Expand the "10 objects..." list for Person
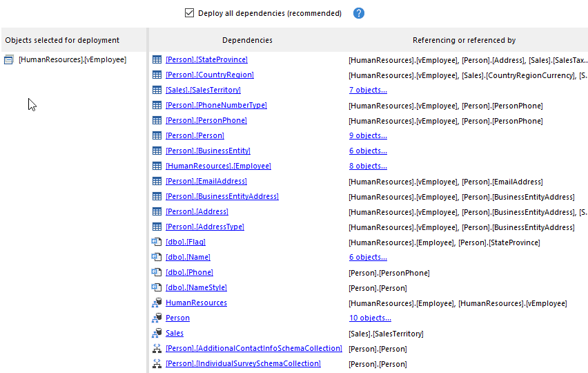 pos(370,318)
